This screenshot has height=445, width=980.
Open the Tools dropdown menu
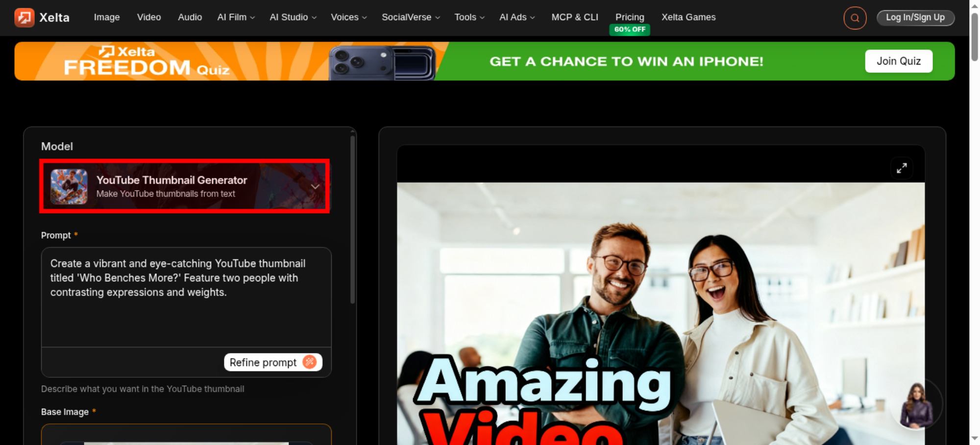[469, 17]
